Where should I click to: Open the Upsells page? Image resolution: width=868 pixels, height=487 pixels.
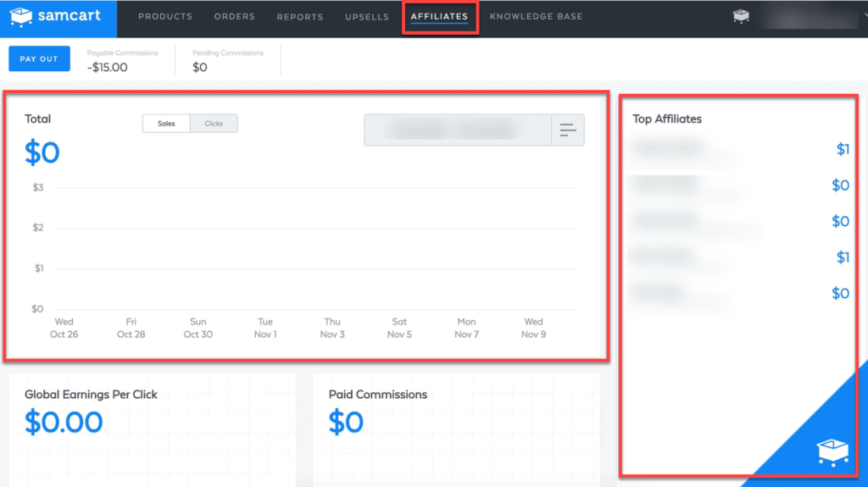click(366, 17)
